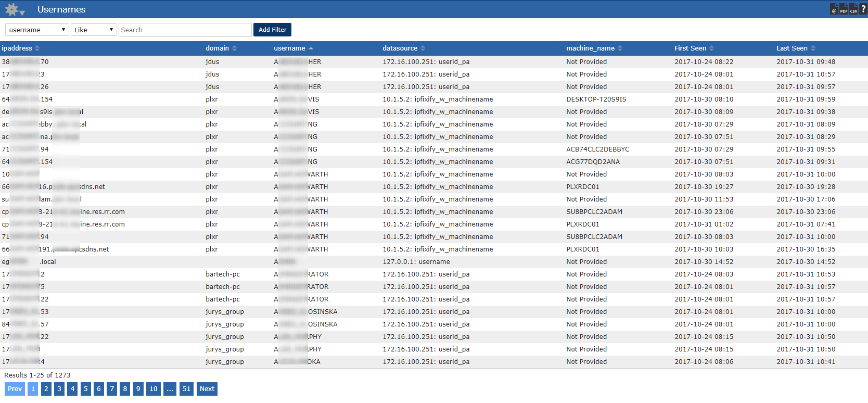The height and width of the screenshot is (403, 868).
Task: Go to the Next page
Action: (x=207, y=389)
